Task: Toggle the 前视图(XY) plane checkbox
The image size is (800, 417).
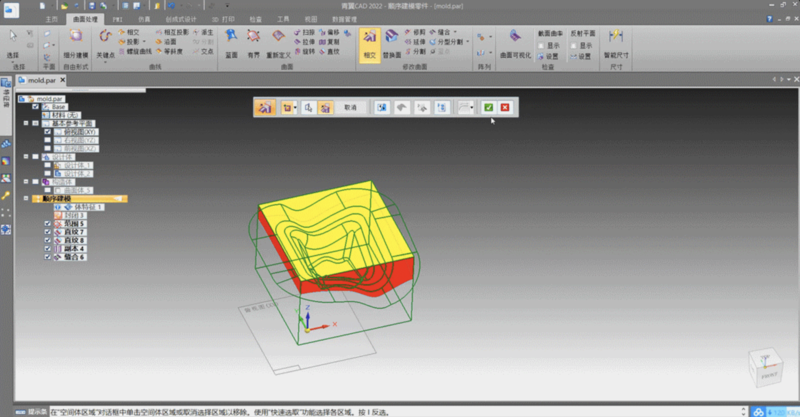Action: pyautogui.click(x=47, y=131)
